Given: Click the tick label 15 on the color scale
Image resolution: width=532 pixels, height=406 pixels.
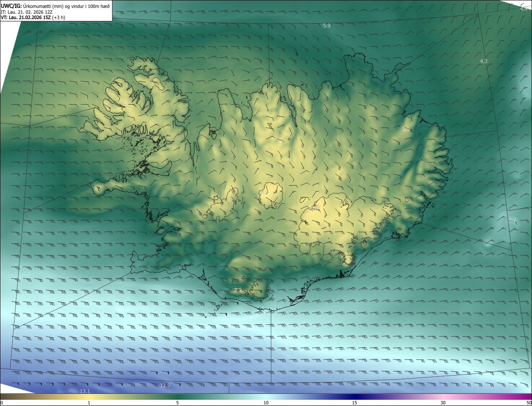Looking at the screenshot, I should [355, 403].
